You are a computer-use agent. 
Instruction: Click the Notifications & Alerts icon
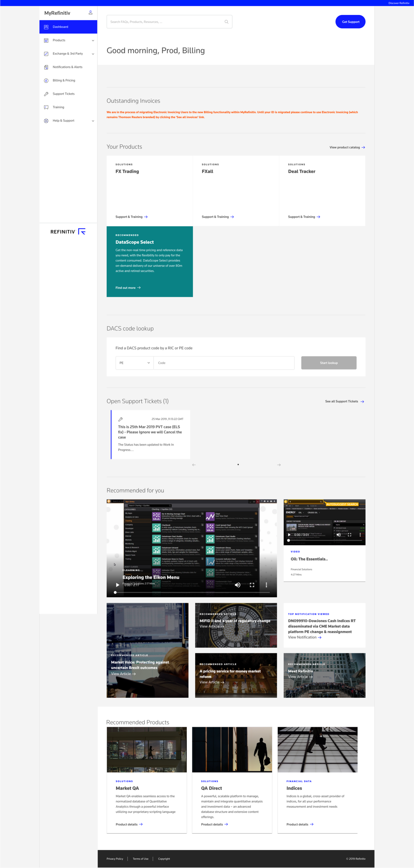[46, 67]
